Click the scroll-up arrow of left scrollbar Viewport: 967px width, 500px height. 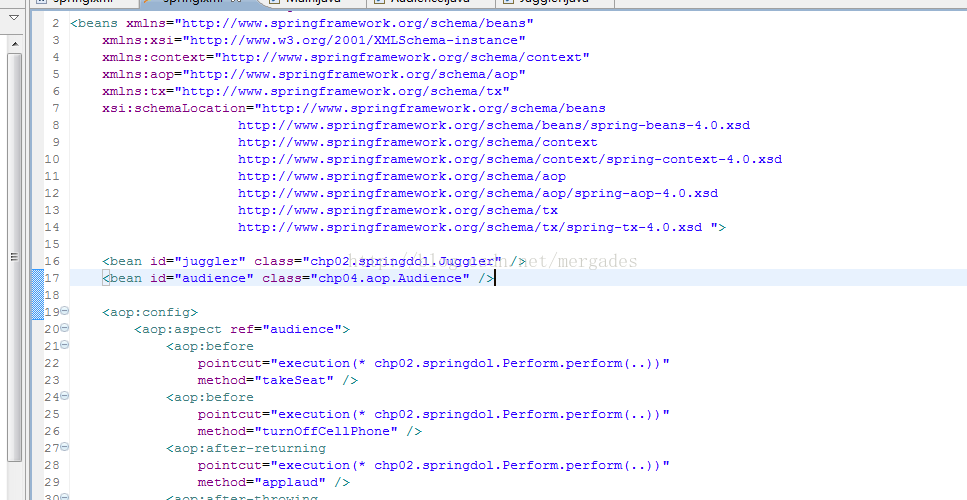click(x=15, y=44)
